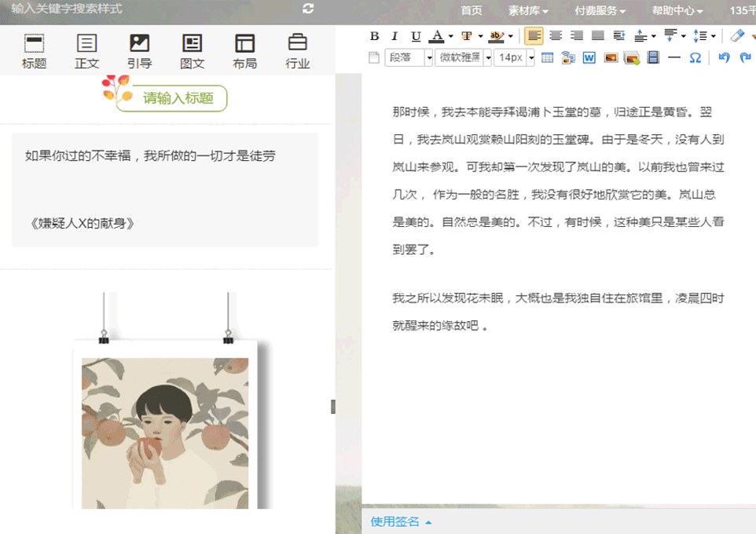
Task: Open the 微软雅黑 font family dropdown
Action: pos(487,57)
